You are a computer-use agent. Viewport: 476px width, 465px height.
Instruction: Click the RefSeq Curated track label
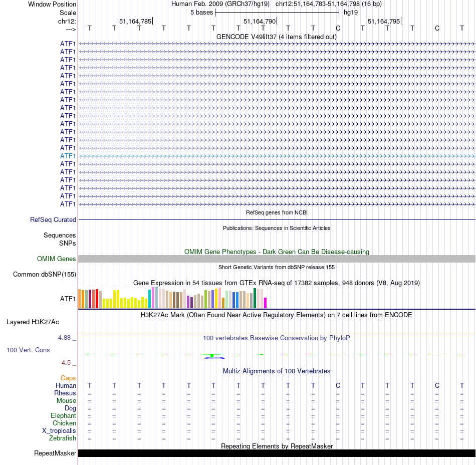click(53, 220)
